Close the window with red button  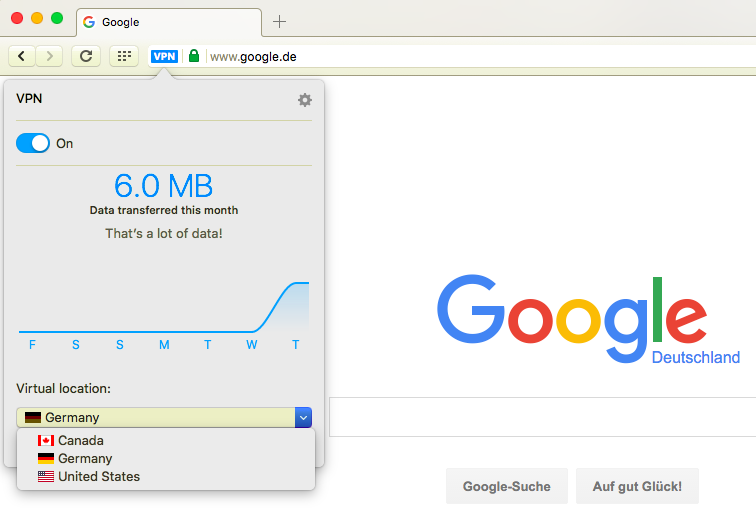pos(17,18)
